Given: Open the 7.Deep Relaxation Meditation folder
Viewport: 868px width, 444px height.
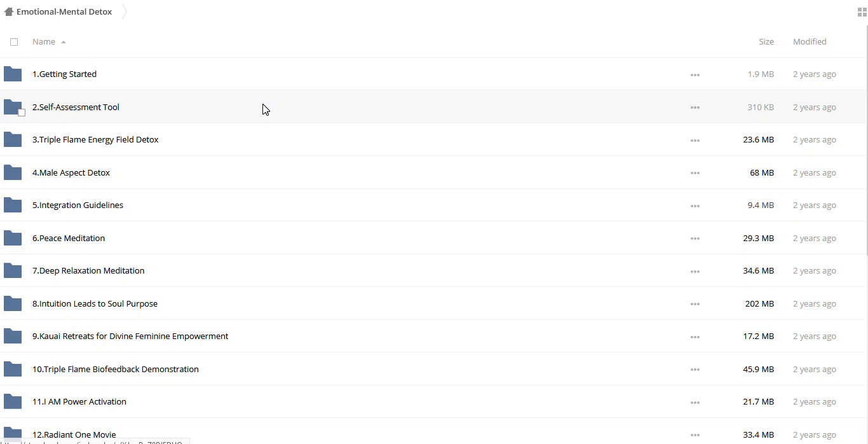Looking at the screenshot, I should 88,271.
